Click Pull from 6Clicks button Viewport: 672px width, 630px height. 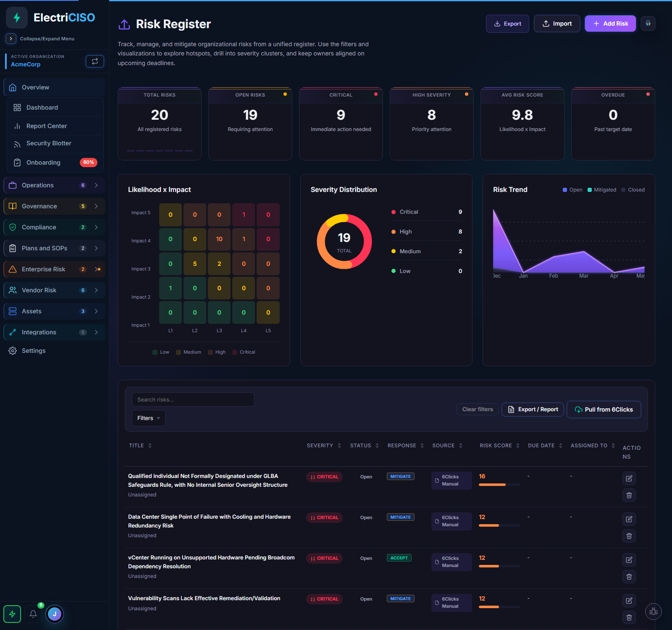click(x=604, y=409)
